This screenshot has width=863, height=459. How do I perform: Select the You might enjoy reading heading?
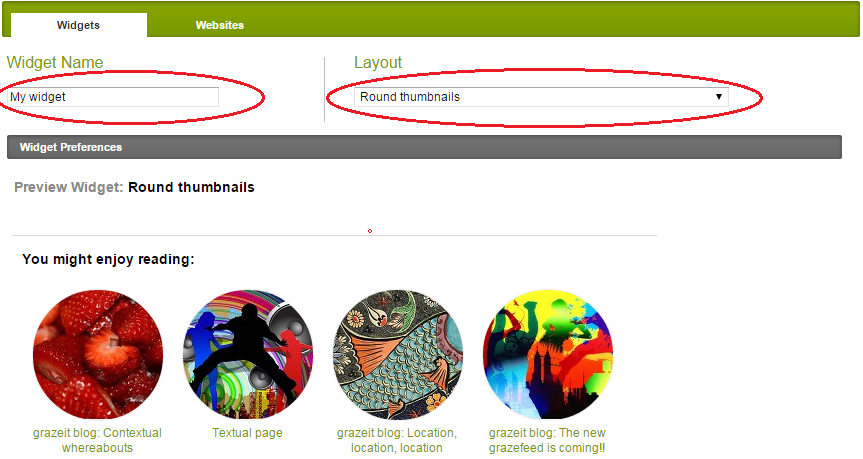tap(108, 259)
